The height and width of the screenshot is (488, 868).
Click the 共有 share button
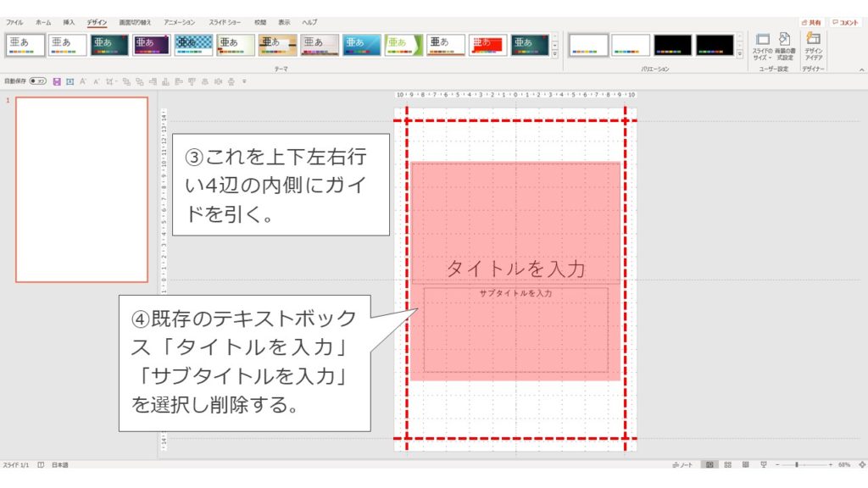(811, 23)
